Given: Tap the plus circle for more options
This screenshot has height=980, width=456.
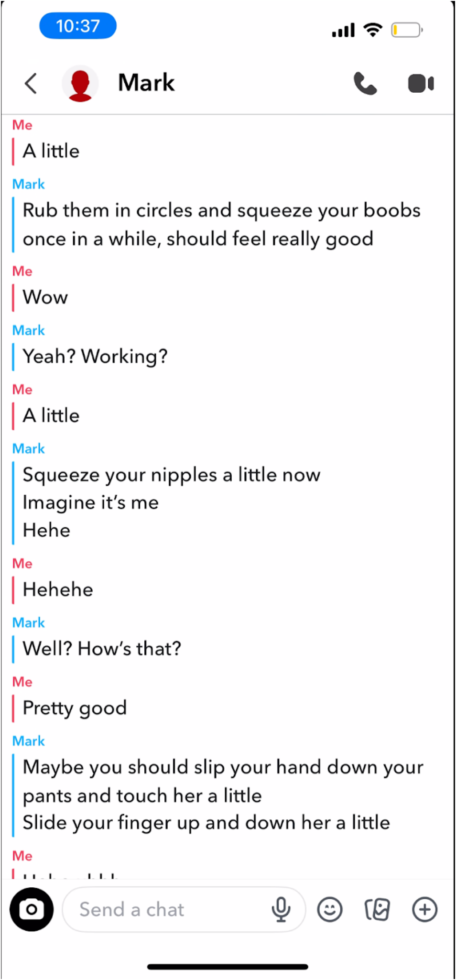Looking at the screenshot, I should [x=424, y=909].
